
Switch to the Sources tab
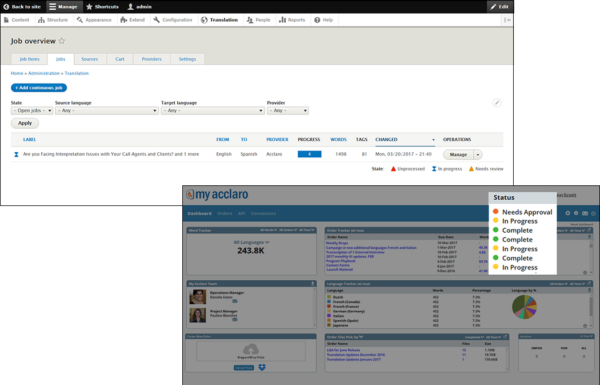90,59
